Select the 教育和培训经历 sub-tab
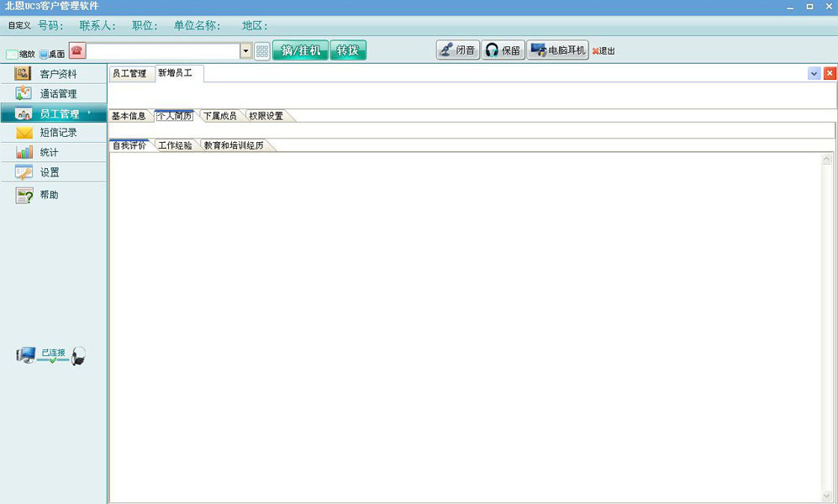The image size is (838, 504). 234,145
